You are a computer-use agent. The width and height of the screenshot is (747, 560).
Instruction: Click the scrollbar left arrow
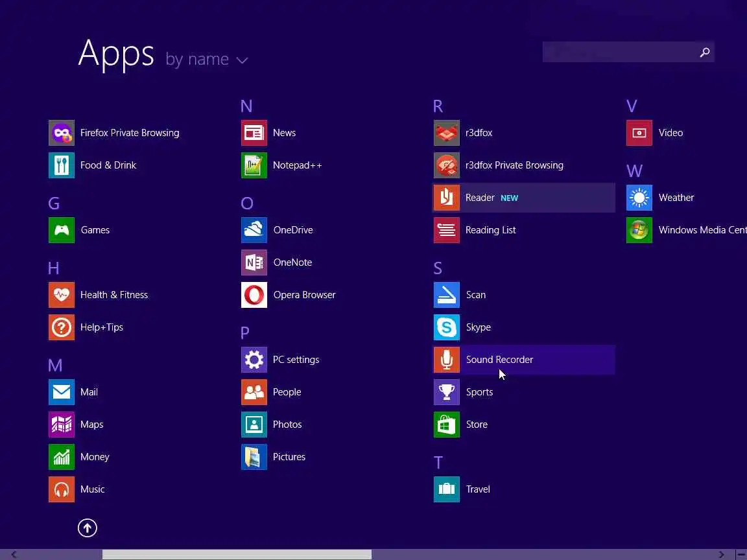[14, 554]
